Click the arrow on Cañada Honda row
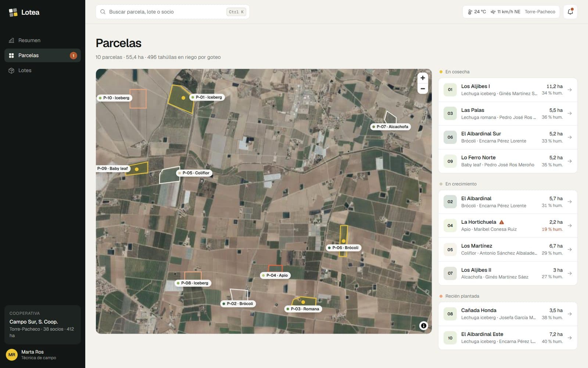588x368 pixels. pos(570,314)
